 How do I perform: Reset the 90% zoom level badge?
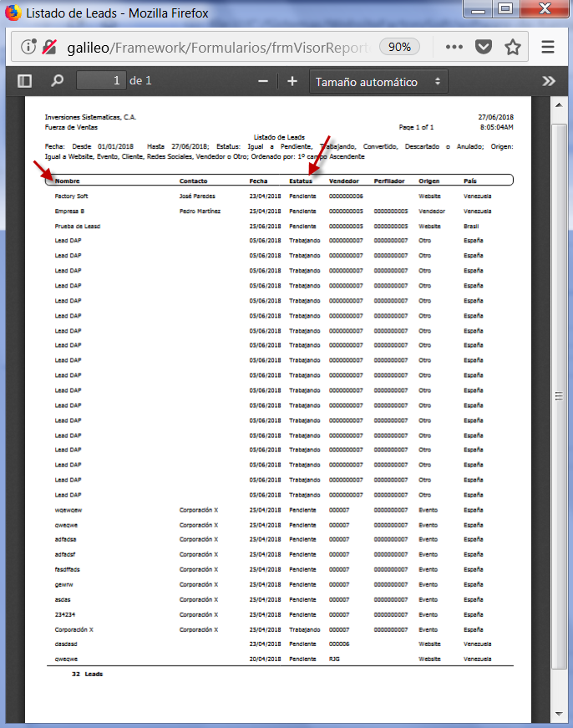(399, 47)
